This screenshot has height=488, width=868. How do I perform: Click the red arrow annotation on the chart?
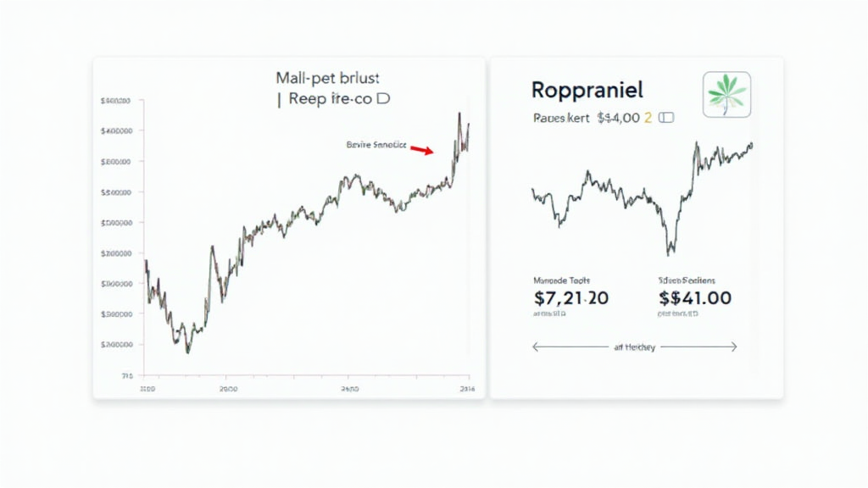421,150
